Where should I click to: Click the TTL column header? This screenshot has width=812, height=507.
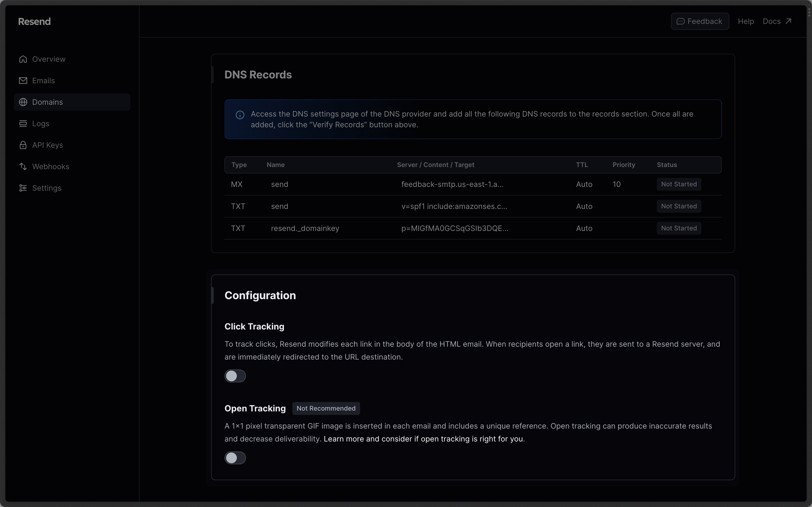582,165
